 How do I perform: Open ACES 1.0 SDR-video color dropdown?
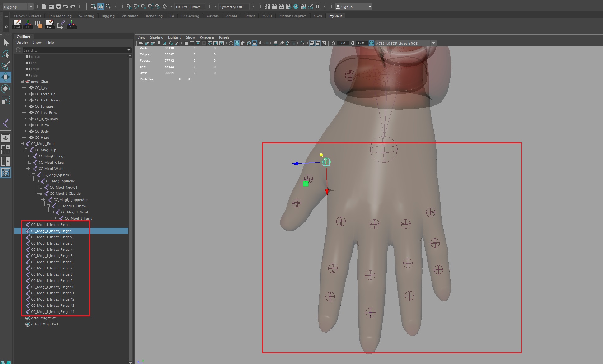(x=406, y=43)
